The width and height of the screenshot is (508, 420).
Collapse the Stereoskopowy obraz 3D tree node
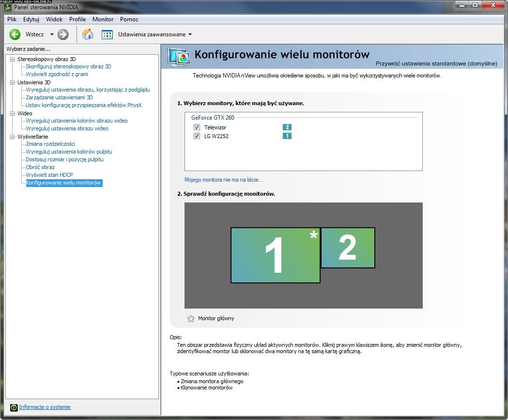12,59
